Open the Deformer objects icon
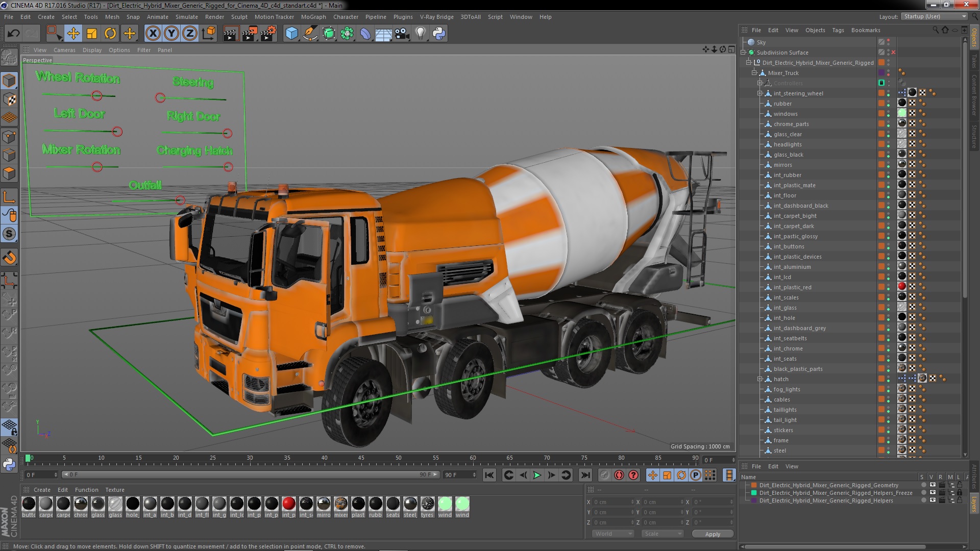Image resolution: width=980 pixels, height=551 pixels. coord(365,34)
